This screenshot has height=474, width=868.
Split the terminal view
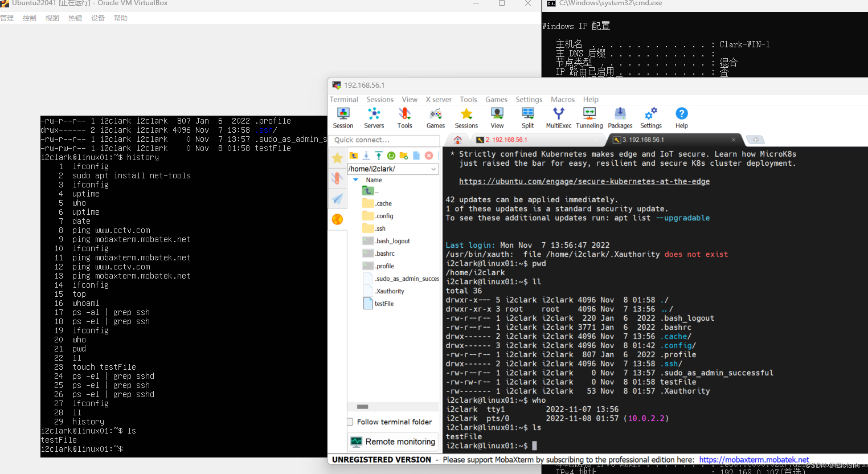coord(527,118)
